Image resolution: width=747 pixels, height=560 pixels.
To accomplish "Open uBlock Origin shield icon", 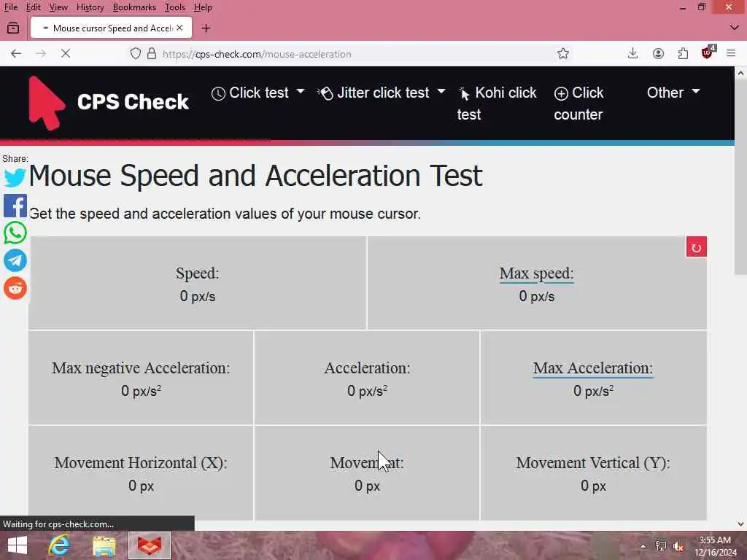I will point(708,52).
